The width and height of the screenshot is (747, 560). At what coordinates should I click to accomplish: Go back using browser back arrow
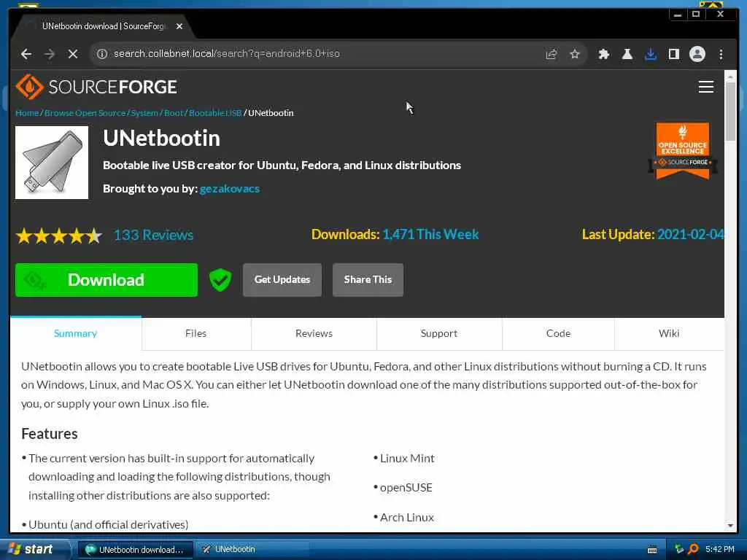click(26, 54)
